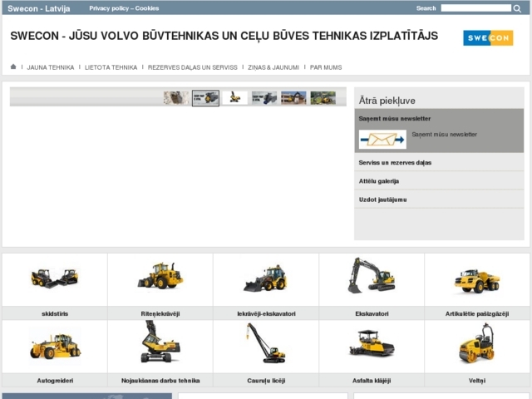Select the Cauruļu licēji pipelayer image

click(x=266, y=344)
